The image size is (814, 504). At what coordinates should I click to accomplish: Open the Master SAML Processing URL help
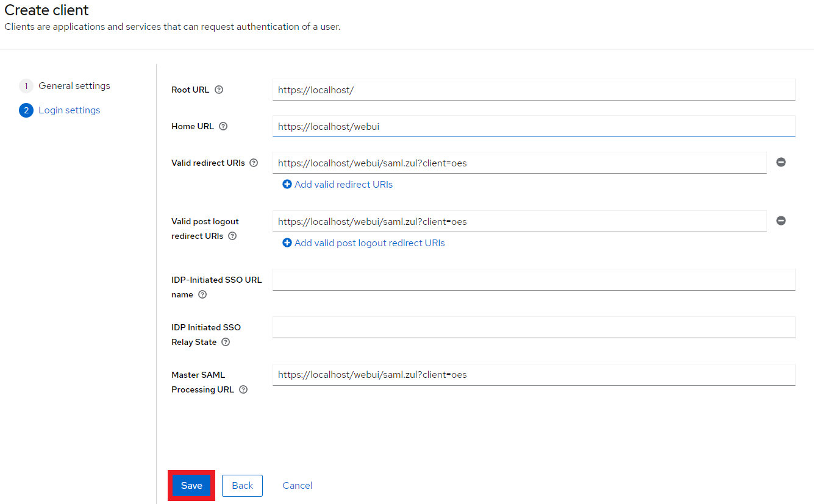coord(243,389)
